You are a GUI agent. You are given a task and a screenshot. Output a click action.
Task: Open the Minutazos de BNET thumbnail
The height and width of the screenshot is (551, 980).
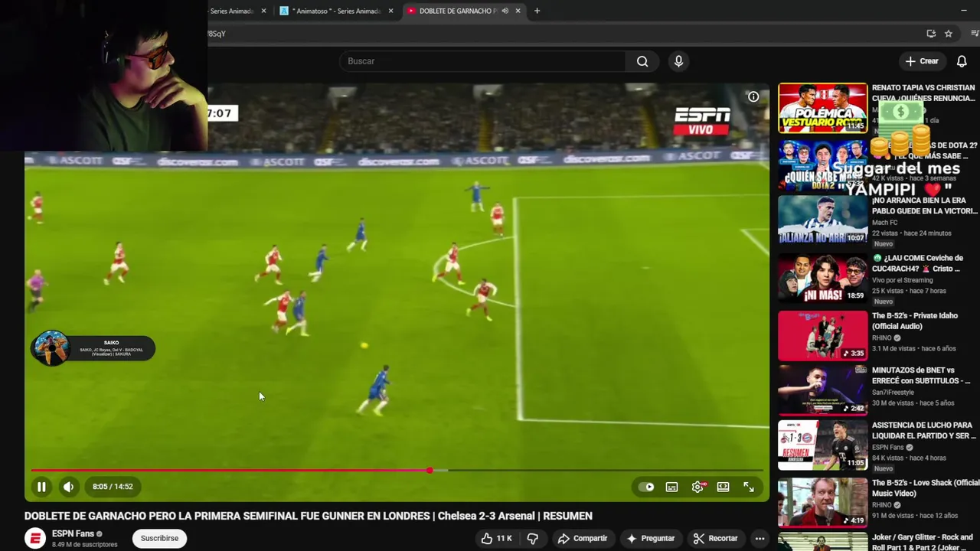pos(823,390)
